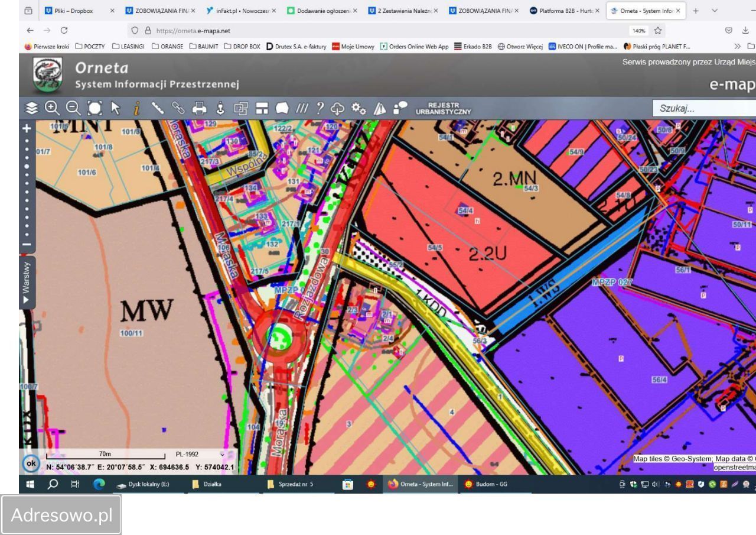Expand the Warstwy side panel
The width and height of the screenshot is (756, 535).
click(x=27, y=283)
